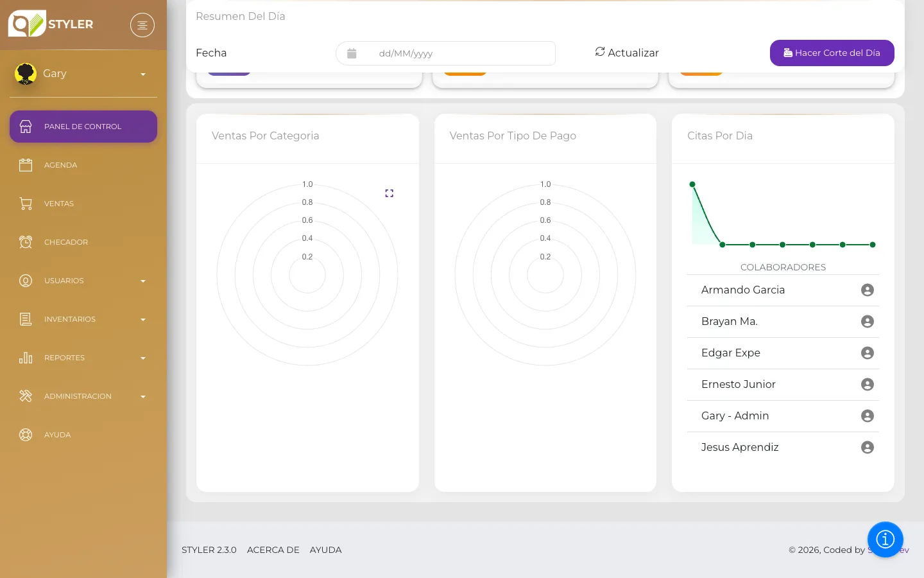Click the Citas Por Dia card title

[x=720, y=136]
